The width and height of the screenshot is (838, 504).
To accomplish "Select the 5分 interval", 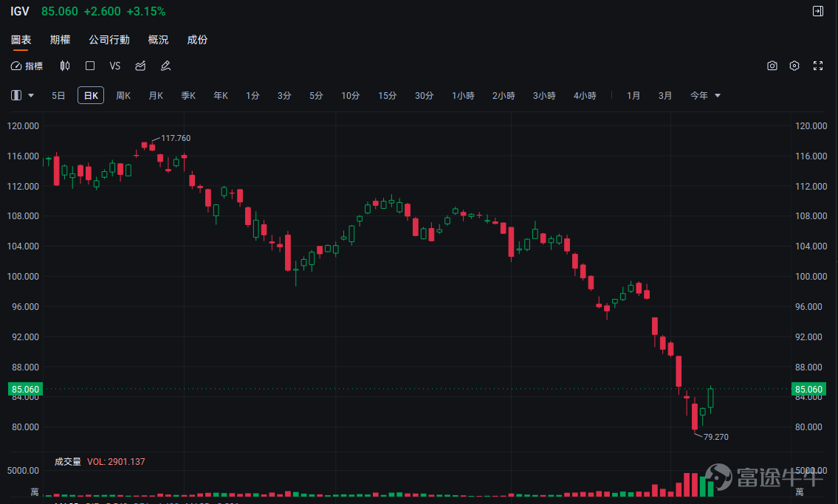I will (317, 96).
